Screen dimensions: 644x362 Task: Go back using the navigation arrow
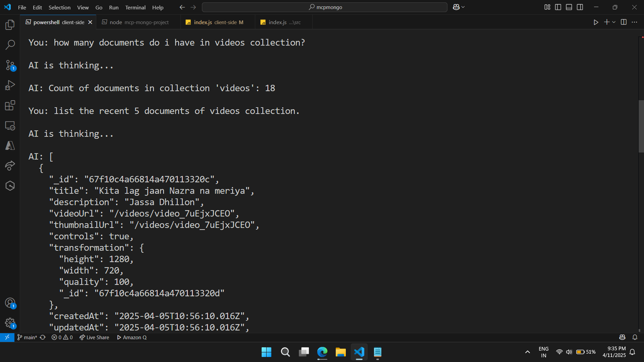click(x=182, y=7)
